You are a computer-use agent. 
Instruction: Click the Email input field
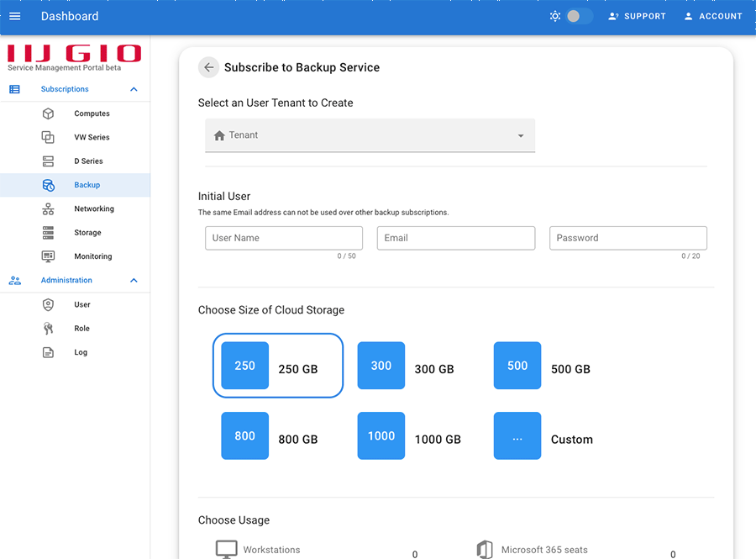(455, 238)
